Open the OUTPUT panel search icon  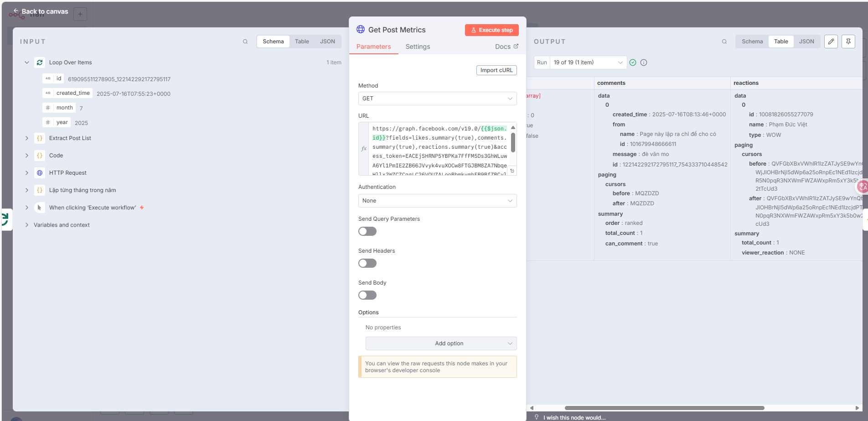point(724,42)
